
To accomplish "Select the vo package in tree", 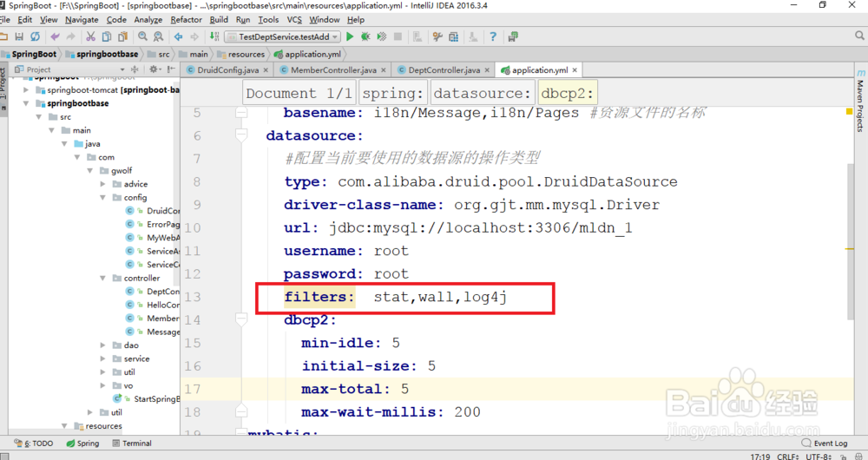I will click(128, 385).
